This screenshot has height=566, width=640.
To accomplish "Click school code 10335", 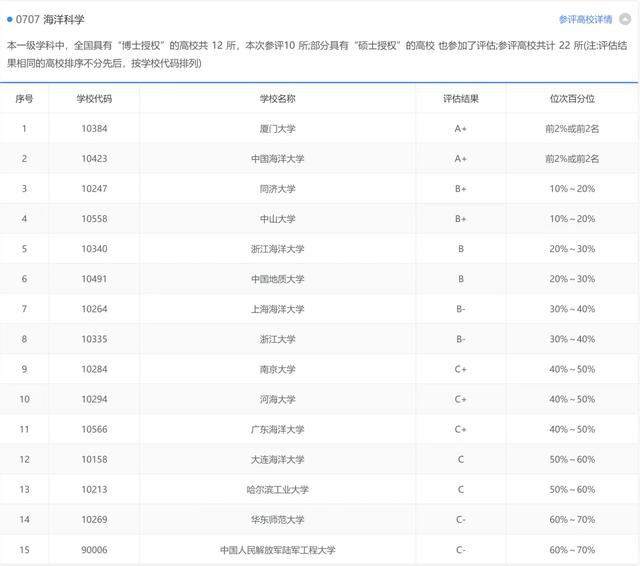I will pos(94,339).
